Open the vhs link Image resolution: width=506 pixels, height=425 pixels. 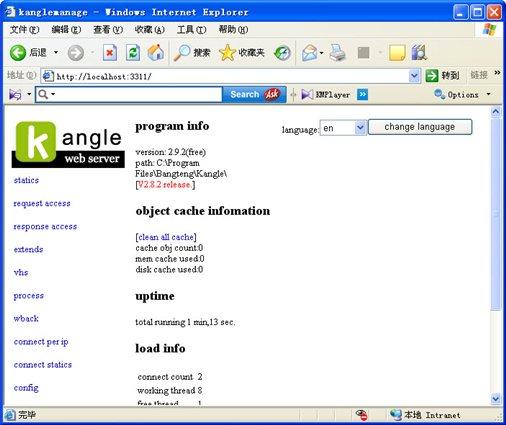pyautogui.click(x=21, y=272)
